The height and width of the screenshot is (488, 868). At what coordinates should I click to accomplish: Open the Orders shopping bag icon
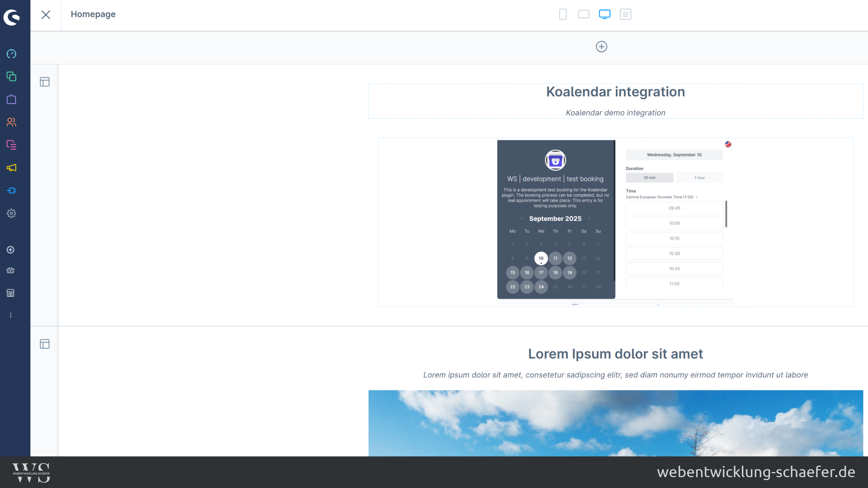click(x=11, y=99)
